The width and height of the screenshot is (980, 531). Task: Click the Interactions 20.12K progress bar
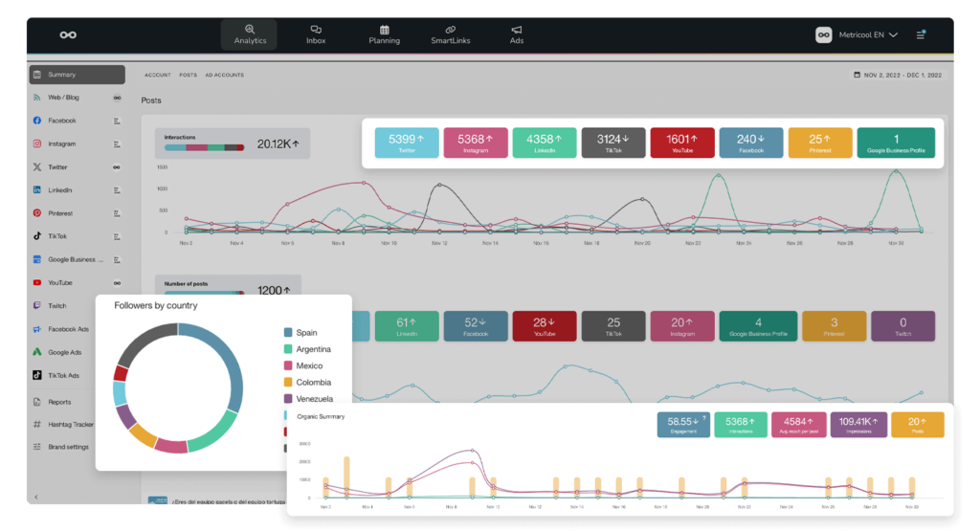(205, 147)
